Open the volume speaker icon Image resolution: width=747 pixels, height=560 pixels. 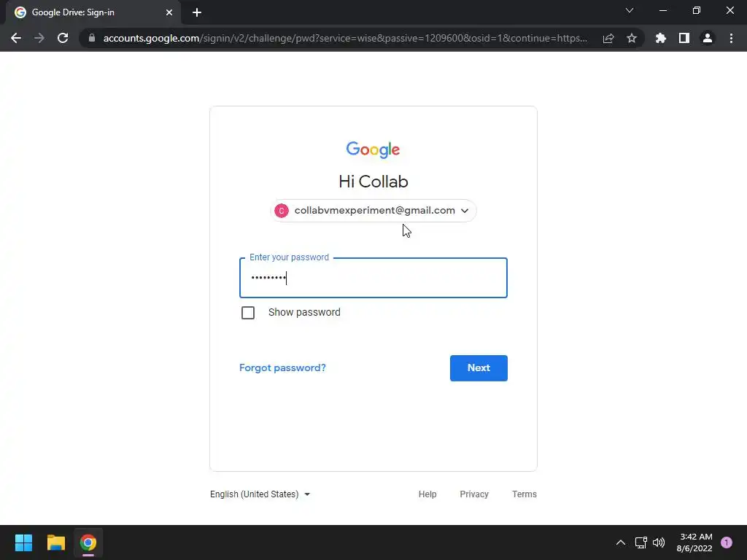tap(659, 542)
